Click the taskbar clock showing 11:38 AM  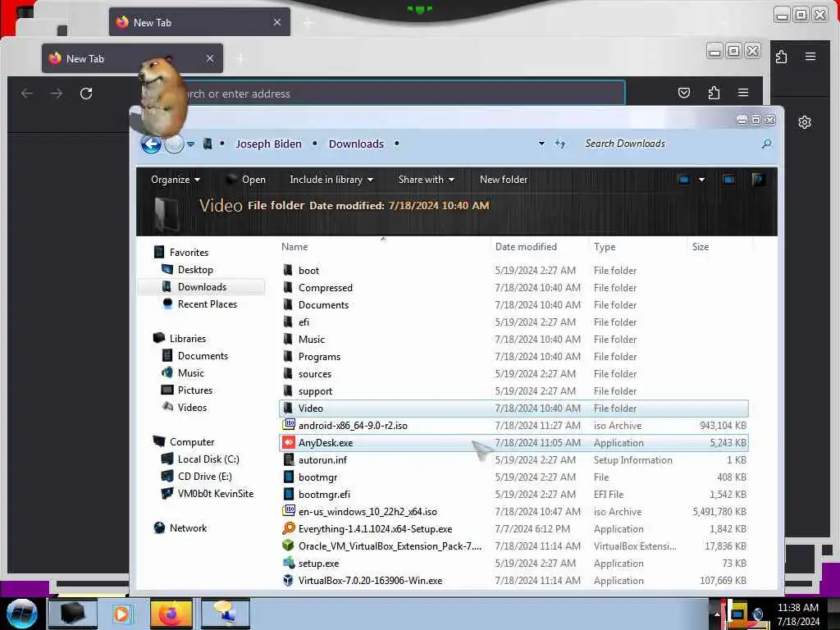[x=797, y=608]
